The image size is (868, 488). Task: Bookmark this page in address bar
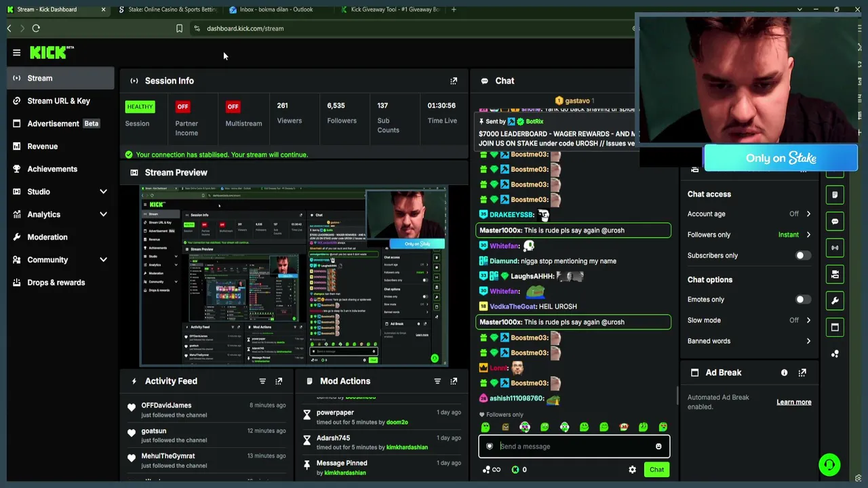click(x=179, y=28)
